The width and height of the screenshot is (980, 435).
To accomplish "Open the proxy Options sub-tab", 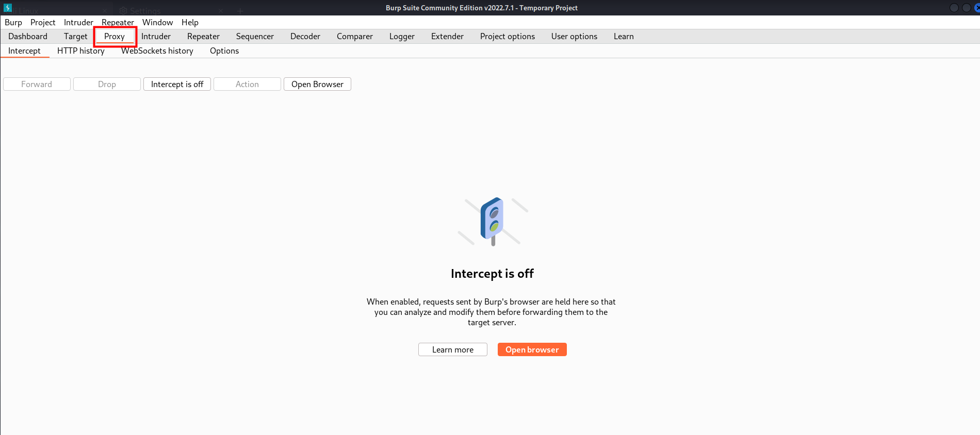I will (224, 51).
